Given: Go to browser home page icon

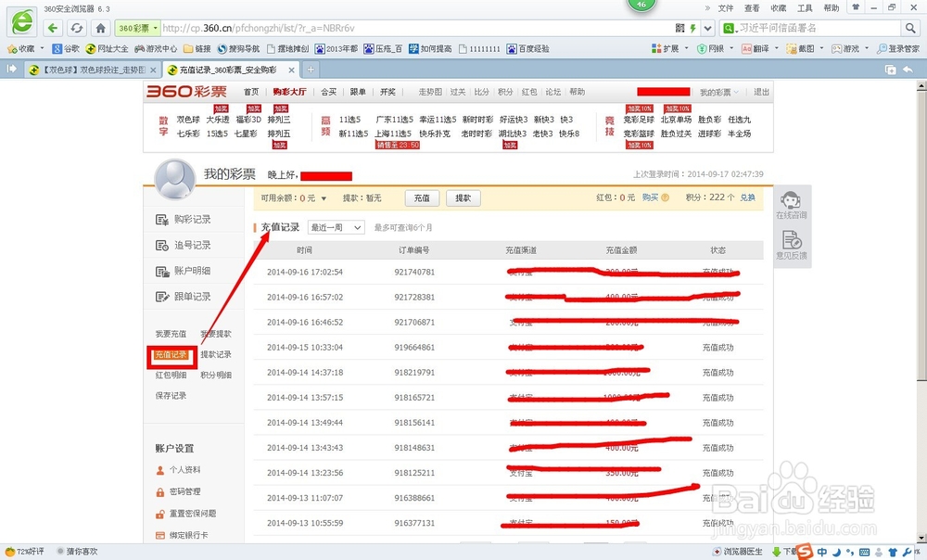Looking at the screenshot, I should (100, 28).
